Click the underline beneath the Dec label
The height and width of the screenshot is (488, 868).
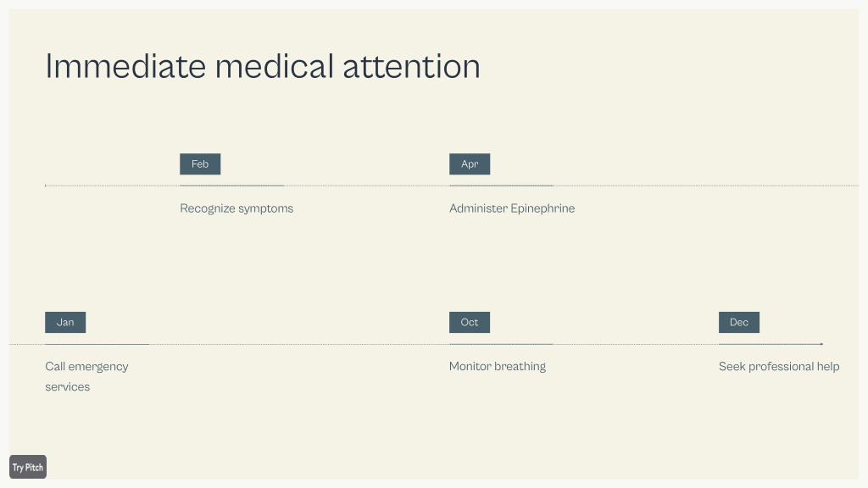click(x=770, y=344)
